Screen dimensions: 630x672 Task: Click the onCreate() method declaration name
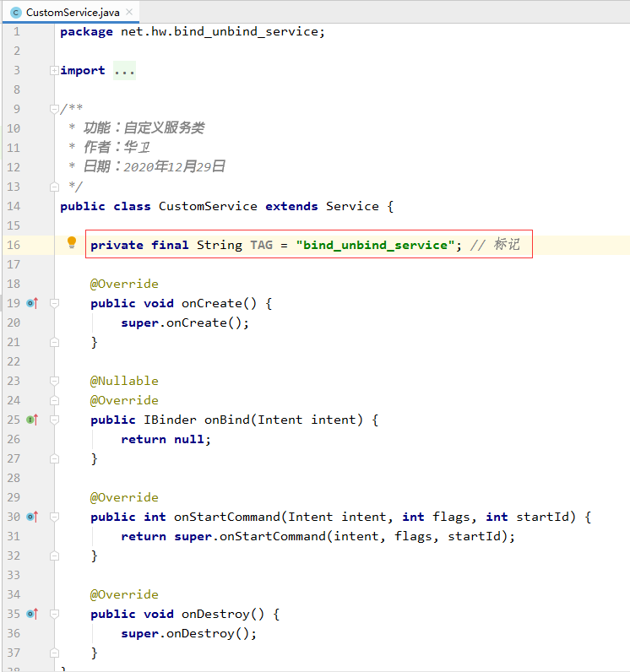[219, 303]
